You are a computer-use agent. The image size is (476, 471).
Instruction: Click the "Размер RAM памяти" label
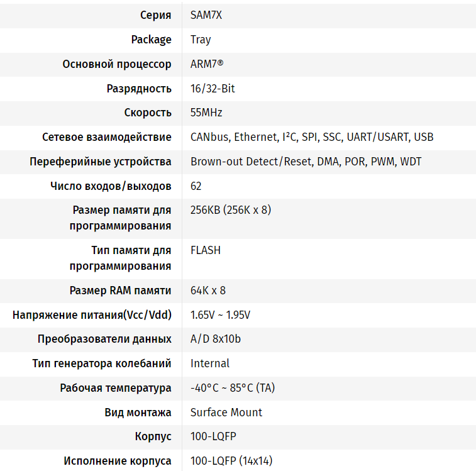pos(120,291)
